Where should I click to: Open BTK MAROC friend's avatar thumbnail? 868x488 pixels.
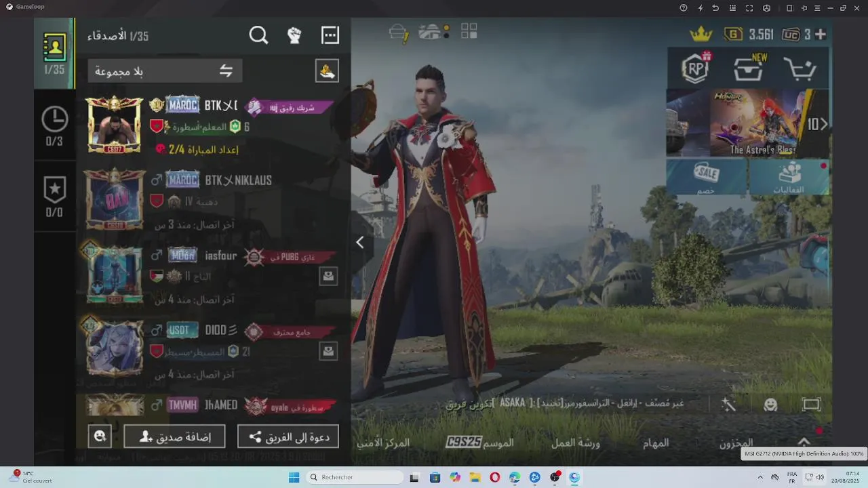pos(115,125)
